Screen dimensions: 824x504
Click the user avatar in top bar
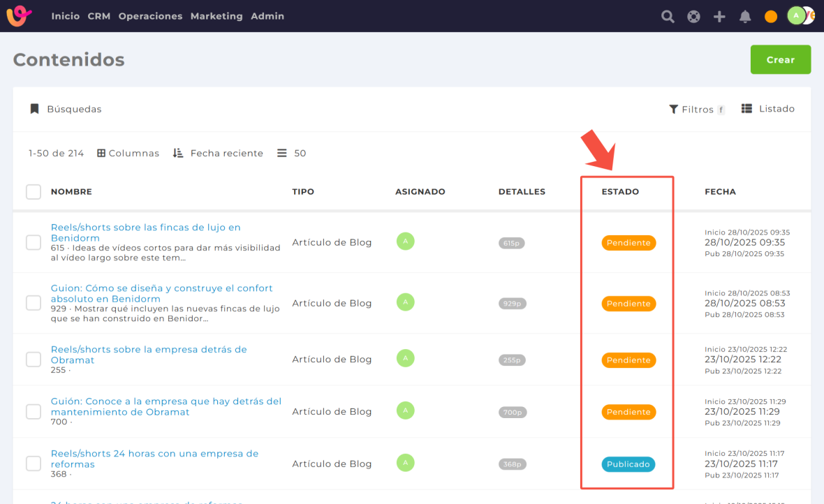click(x=797, y=15)
